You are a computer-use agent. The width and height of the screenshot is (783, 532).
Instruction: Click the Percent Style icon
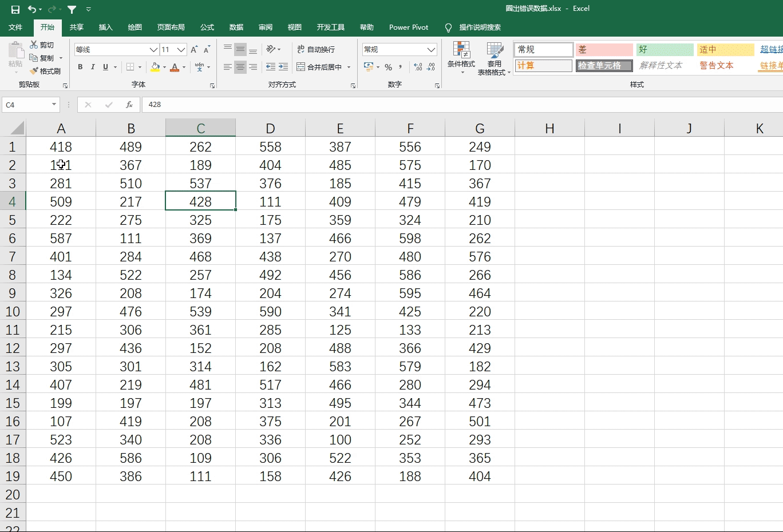coord(388,67)
